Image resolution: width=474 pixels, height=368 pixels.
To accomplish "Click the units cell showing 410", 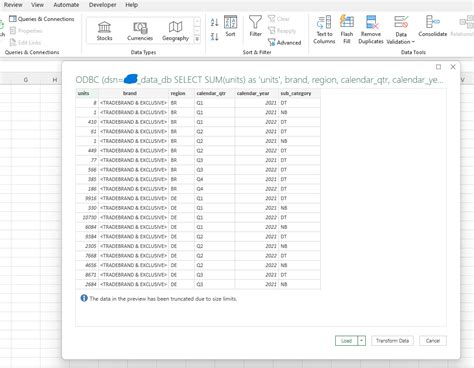I will [x=87, y=122].
